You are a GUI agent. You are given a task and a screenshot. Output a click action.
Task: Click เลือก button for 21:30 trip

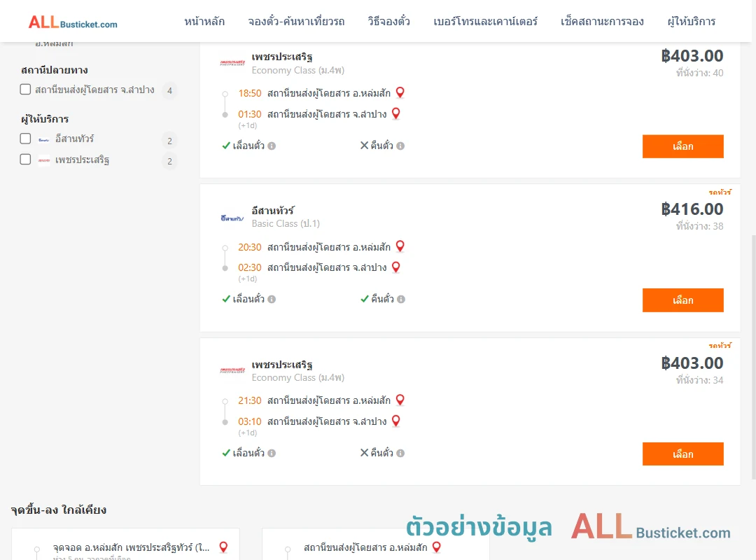point(682,454)
